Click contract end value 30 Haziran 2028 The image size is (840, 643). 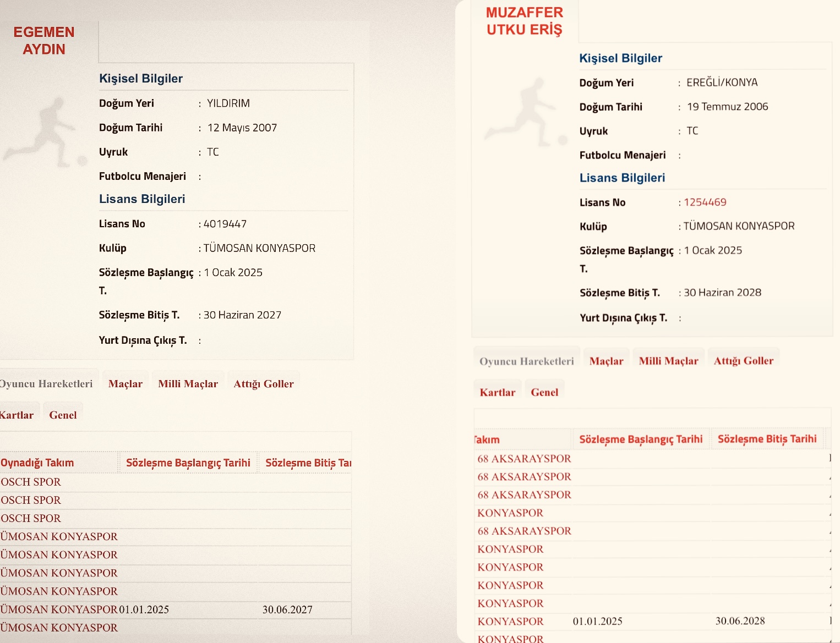[723, 293]
